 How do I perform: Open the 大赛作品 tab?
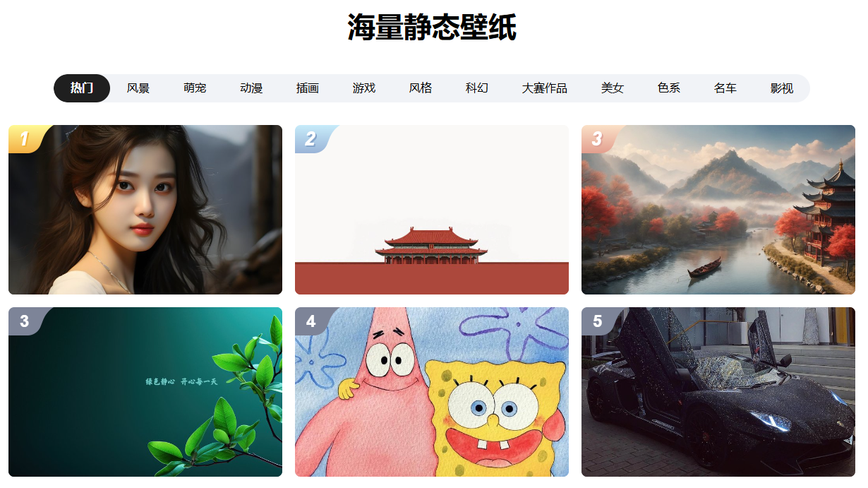tap(545, 88)
